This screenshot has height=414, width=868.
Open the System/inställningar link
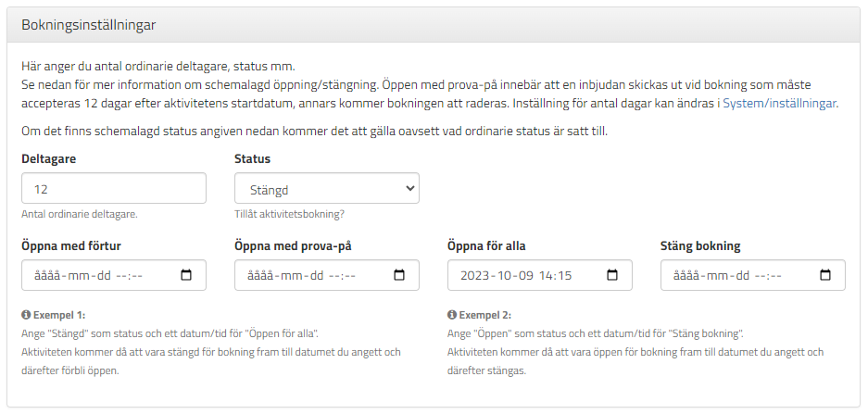(780, 104)
